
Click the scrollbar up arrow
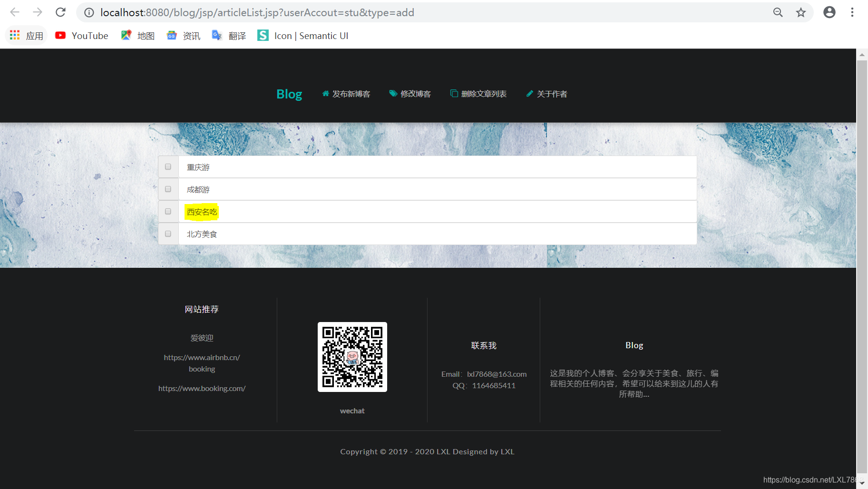(x=862, y=54)
